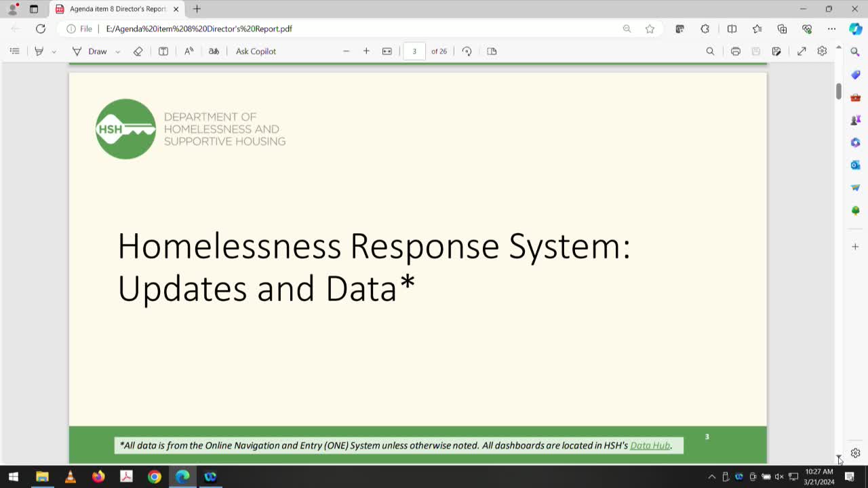Close the Director's Report tab
Viewport: 868px width, 488px height.
(x=176, y=9)
